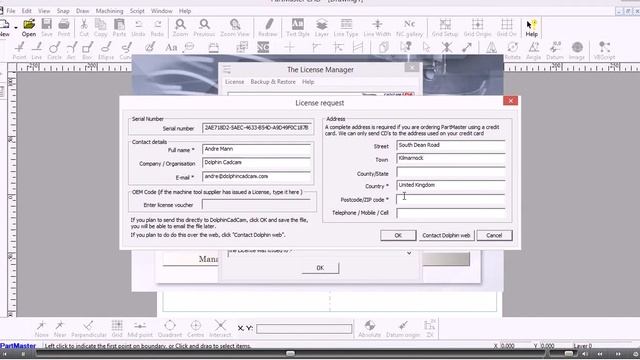Image resolution: width=640 pixels, height=360 pixels.
Task: Click the Rotate tool icon
Action: (x=513, y=51)
